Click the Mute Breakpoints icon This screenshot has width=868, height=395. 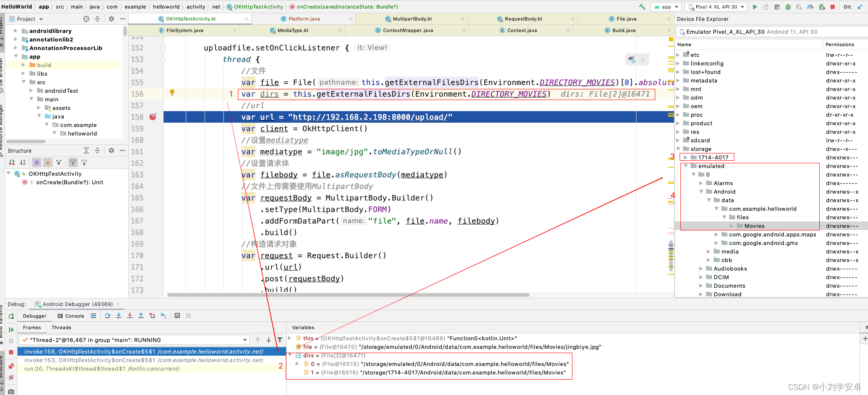[x=11, y=377]
